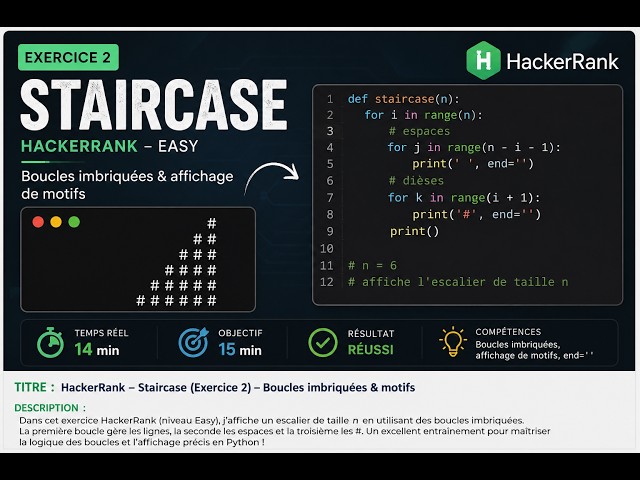Click the print('#', end='') line
Viewport: 640px width, 480px height.
point(476,214)
